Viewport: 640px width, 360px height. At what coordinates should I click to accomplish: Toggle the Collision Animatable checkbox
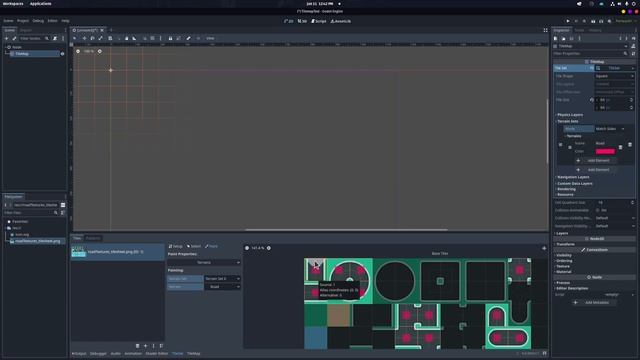[x=598, y=210]
